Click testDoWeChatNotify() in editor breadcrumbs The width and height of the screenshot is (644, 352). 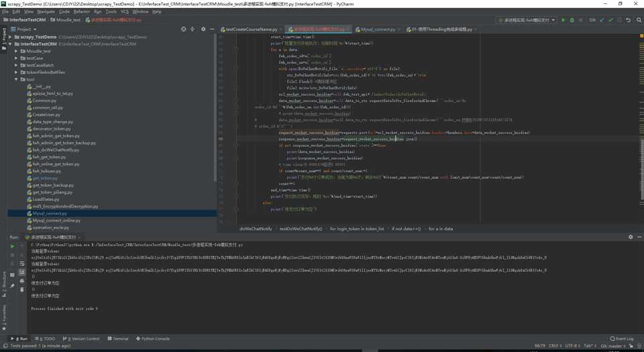[301, 228]
